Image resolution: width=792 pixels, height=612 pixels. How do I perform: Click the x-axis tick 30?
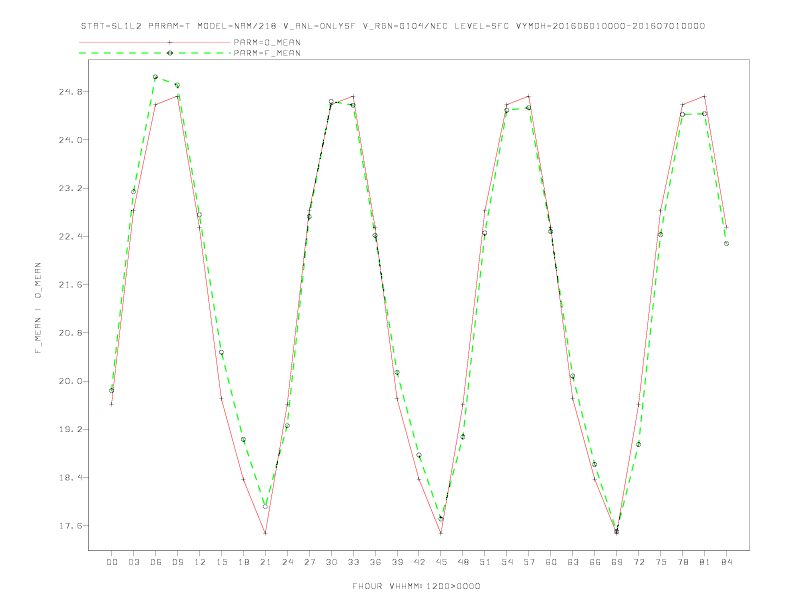(331, 562)
